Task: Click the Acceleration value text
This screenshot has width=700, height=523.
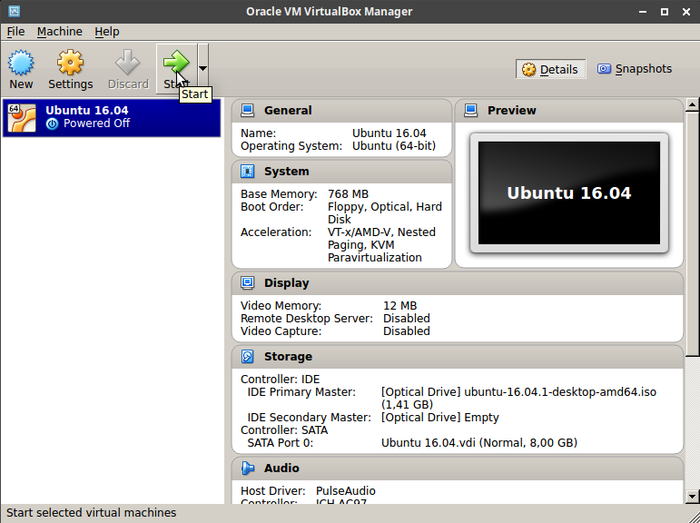Action: [382, 245]
